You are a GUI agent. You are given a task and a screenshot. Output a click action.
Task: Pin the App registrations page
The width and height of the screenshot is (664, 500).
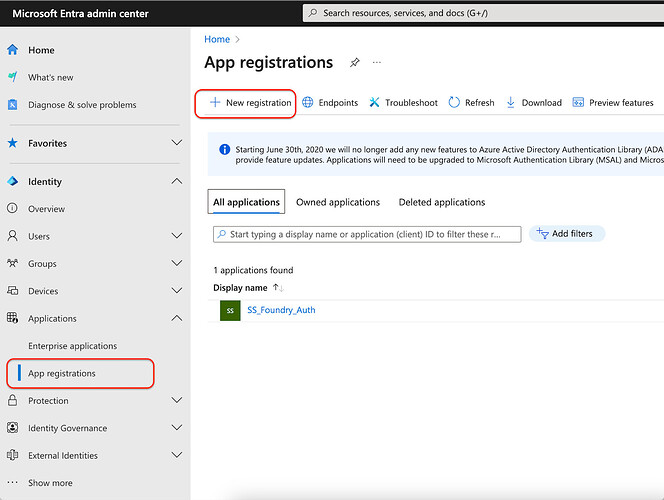(x=354, y=63)
